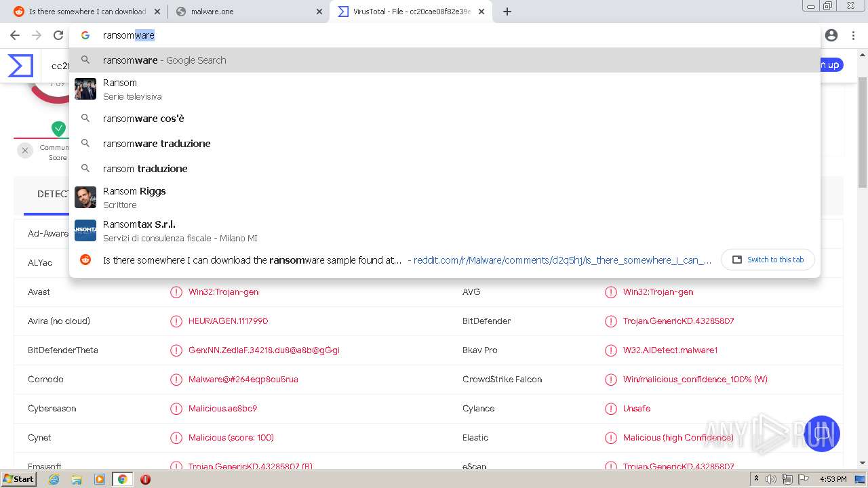Click the alert icon beside Elastic result
This screenshot has height=488, width=868.
[611, 438]
